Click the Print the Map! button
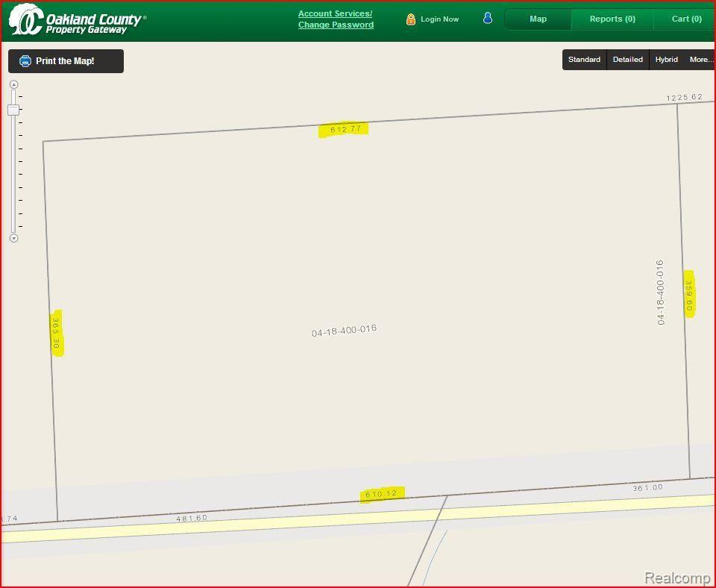Viewport: 716px width, 588px height. [66, 60]
